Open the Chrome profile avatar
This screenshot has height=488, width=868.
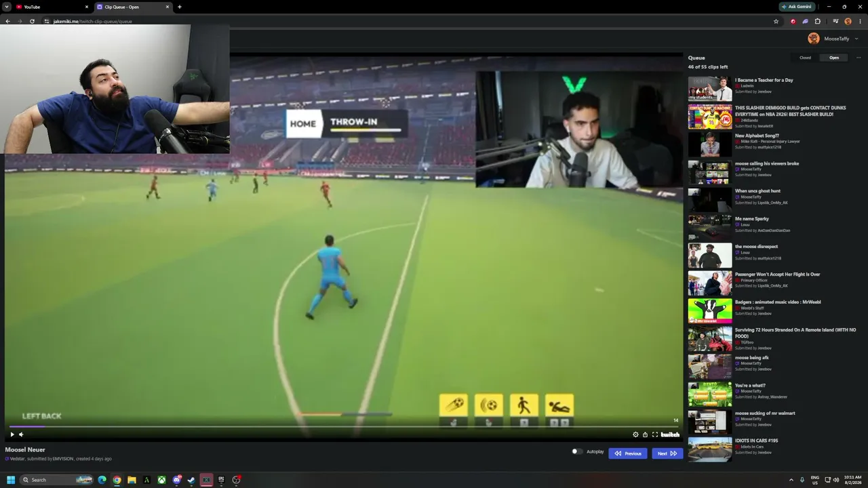tap(848, 21)
